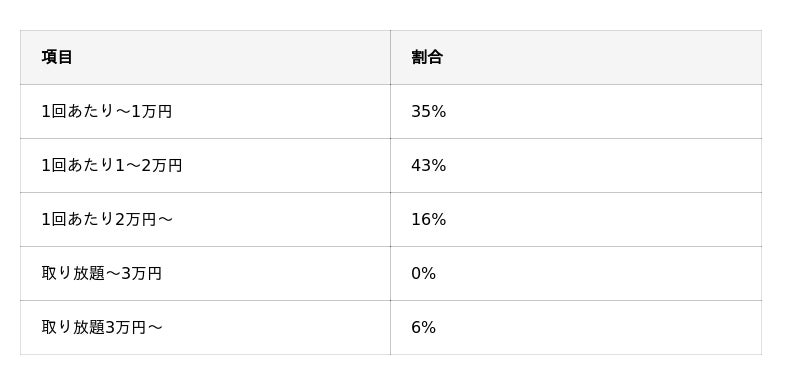This screenshot has width=800, height=385.
Task: Click the empty area beside 35%
Action: [x=602, y=111]
